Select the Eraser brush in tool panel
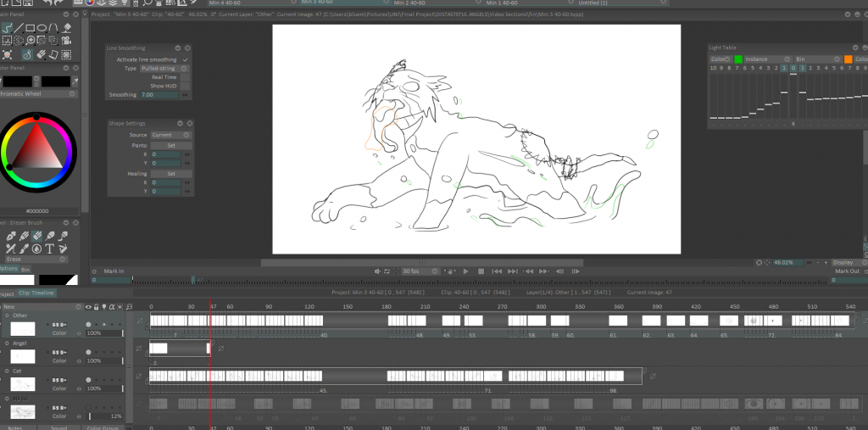 tap(36, 236)
